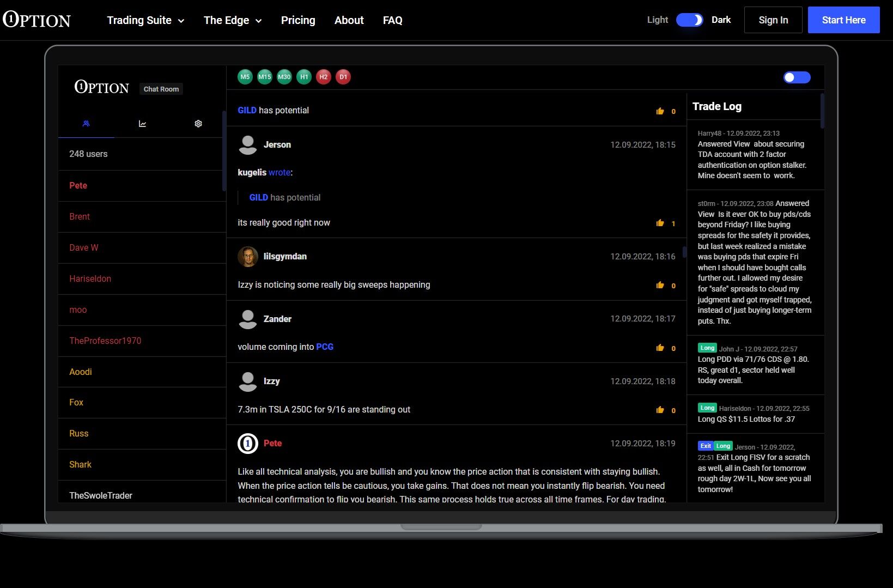893x588 pixels.
Task: Toggle the chat room panel switch
Action: [x=797, y=77]
